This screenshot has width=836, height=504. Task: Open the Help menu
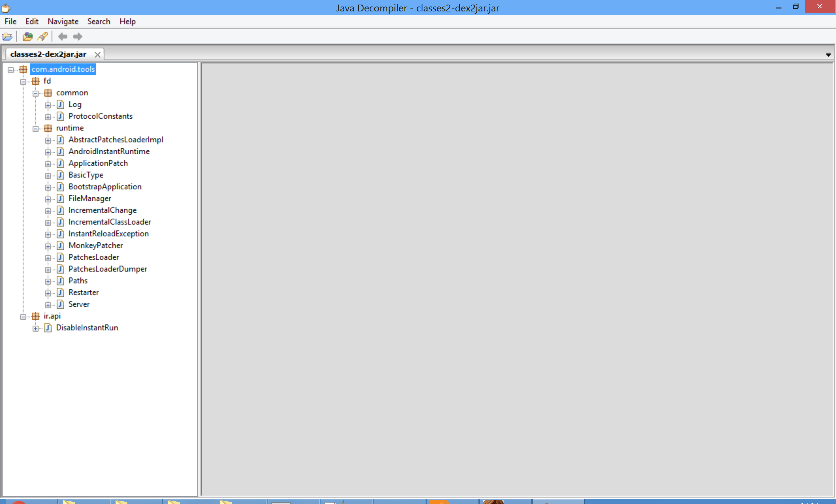point(128,21)
